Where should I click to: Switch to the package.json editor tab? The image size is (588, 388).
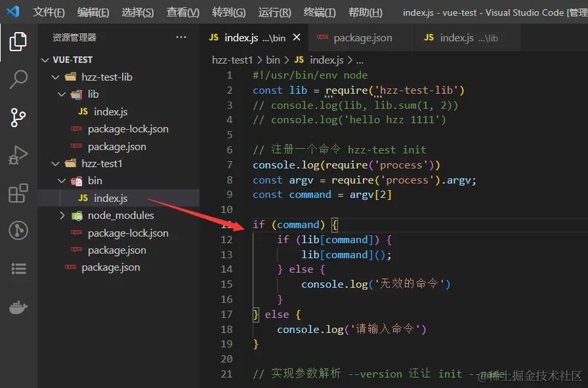[361, 37]
